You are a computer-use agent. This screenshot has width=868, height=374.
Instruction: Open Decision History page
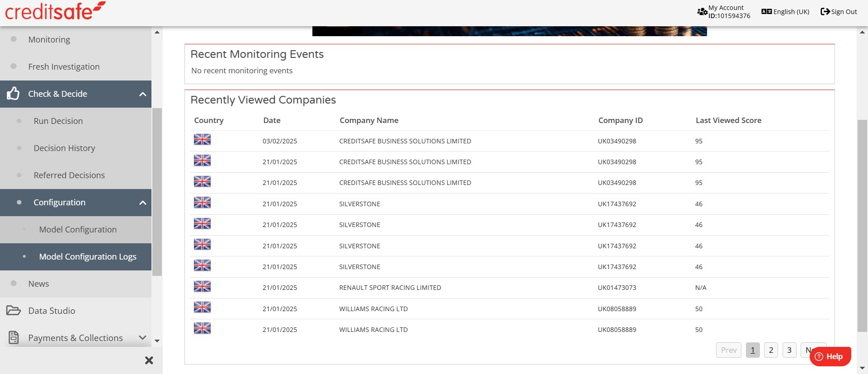[x=64, y=148]
